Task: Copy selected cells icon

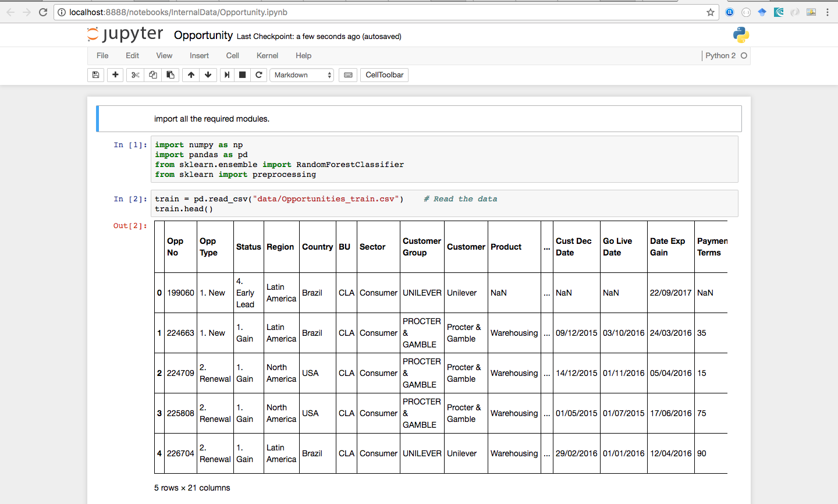Action: pos(153,75)
